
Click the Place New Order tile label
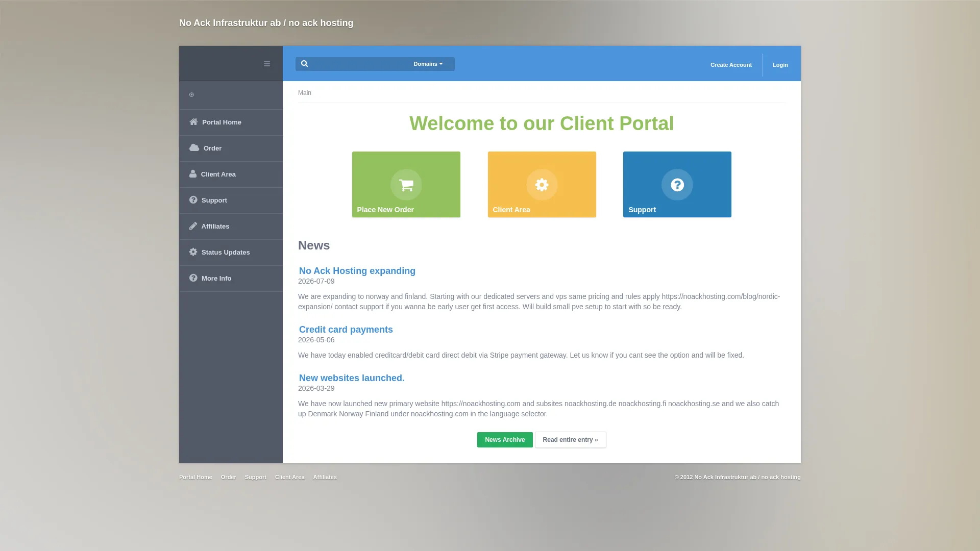(385, 210)
